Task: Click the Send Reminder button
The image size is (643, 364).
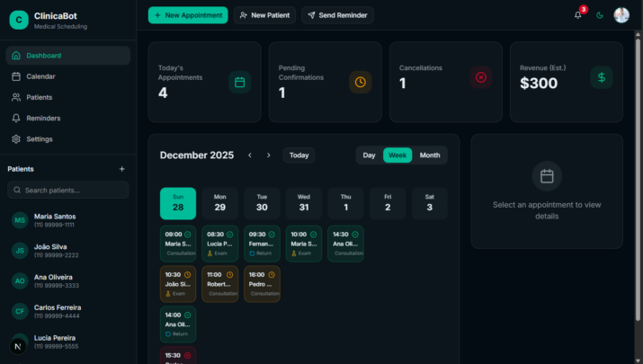Action: click(x=337, y=15)
